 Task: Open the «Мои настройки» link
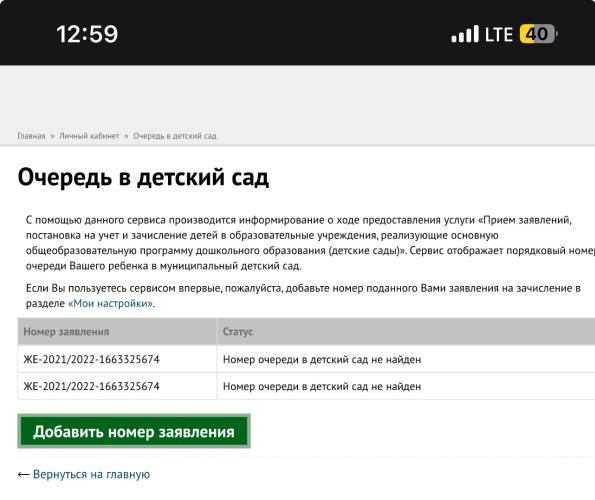point(111,303)
